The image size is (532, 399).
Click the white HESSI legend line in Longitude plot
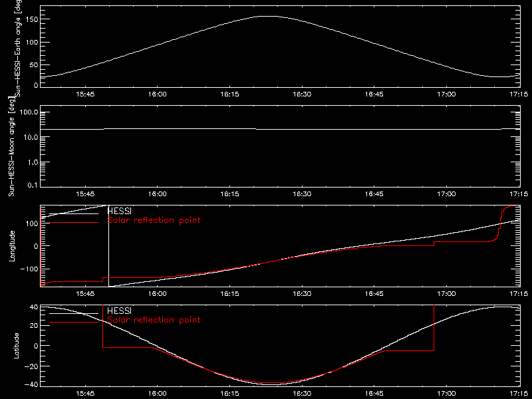click(74, 213)
